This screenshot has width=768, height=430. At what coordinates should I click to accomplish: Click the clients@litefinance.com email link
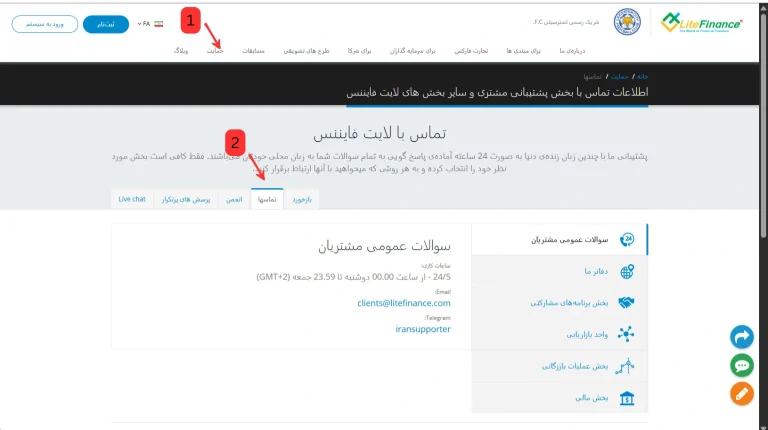tap(404, 303)
